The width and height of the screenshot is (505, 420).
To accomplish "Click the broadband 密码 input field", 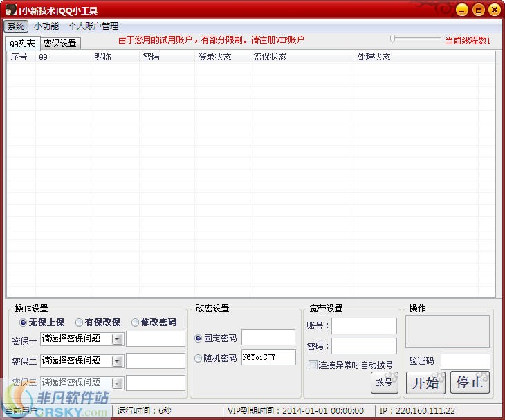I will (x=365, y=346).
